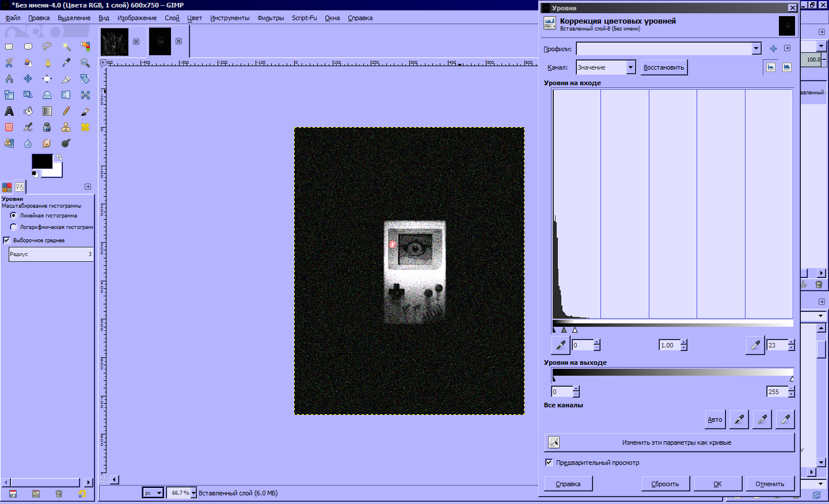Click the output white triangle slider

coord(792,379)
